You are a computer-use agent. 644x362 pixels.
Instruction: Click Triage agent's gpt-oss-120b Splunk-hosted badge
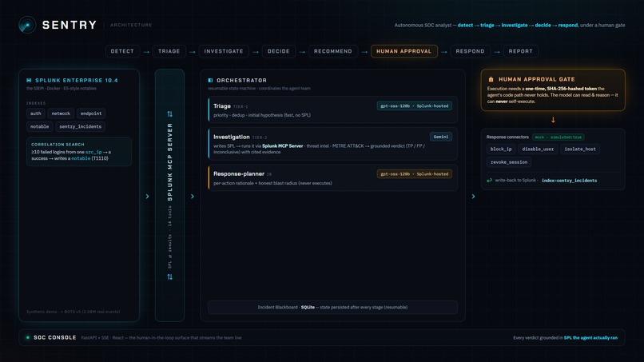pyautogui.click(x=415, y=106)
